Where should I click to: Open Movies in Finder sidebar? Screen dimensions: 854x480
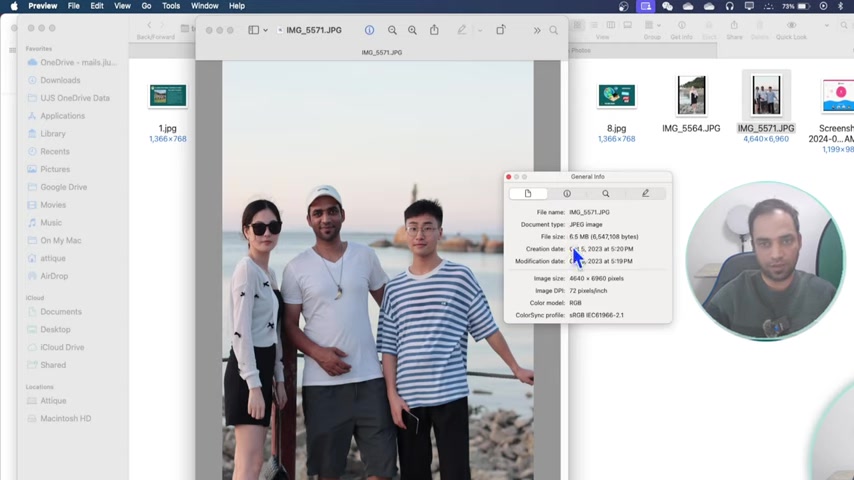coord(46,205)
